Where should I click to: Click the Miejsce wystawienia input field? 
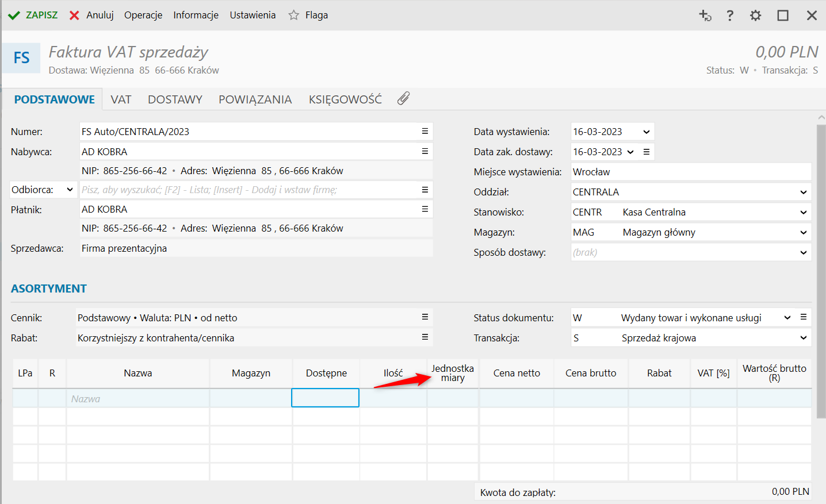(690, 172)
